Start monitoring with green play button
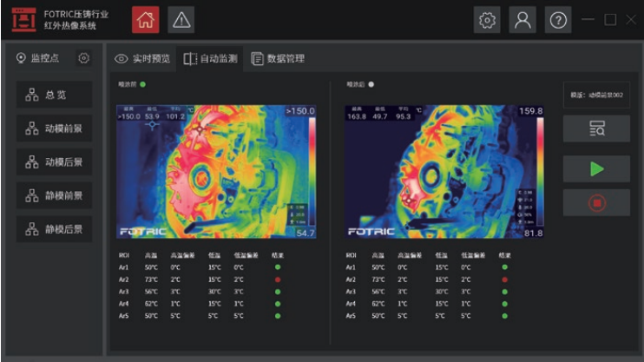Screen dimensions: 644x362 click(596, 169)
